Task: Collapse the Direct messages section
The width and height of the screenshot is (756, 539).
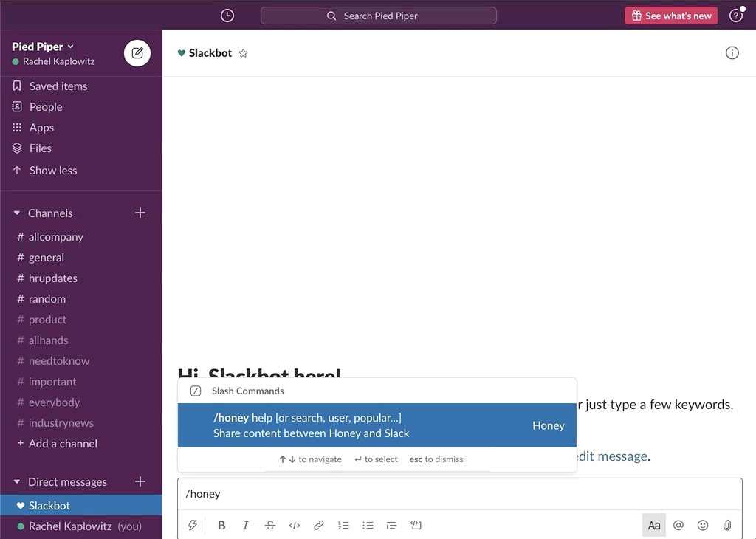Action: (17, 481)
